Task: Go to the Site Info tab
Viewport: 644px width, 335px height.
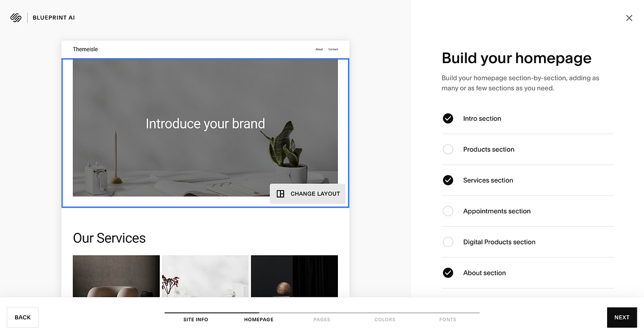Action: [x=195, y=319]
